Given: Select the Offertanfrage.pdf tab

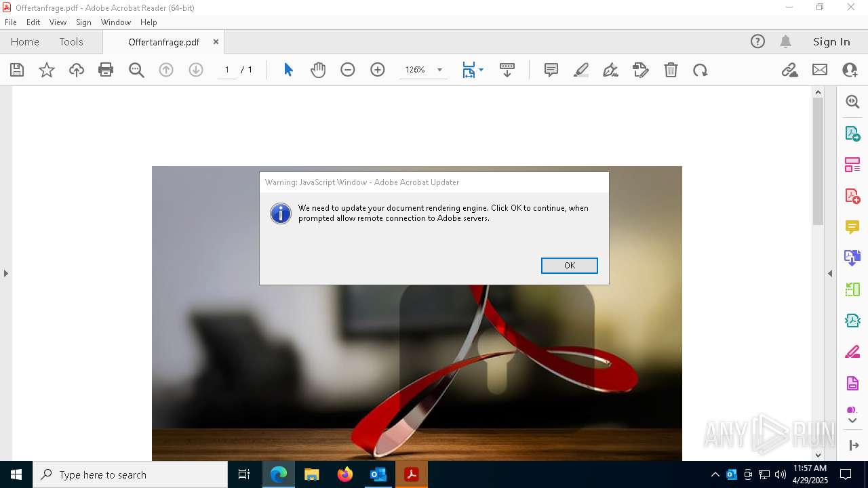Looking at the screenshot, I should click(x=163, y=42).
